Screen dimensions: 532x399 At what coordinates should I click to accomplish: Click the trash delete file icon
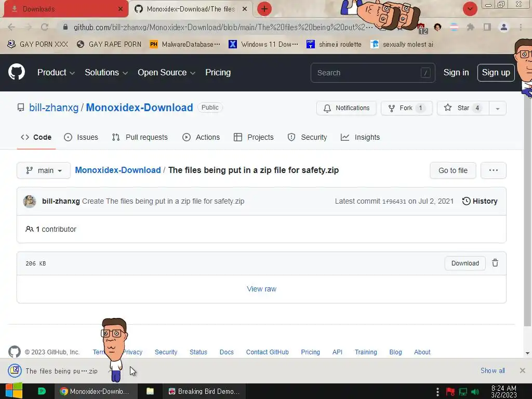coord(495,263)
